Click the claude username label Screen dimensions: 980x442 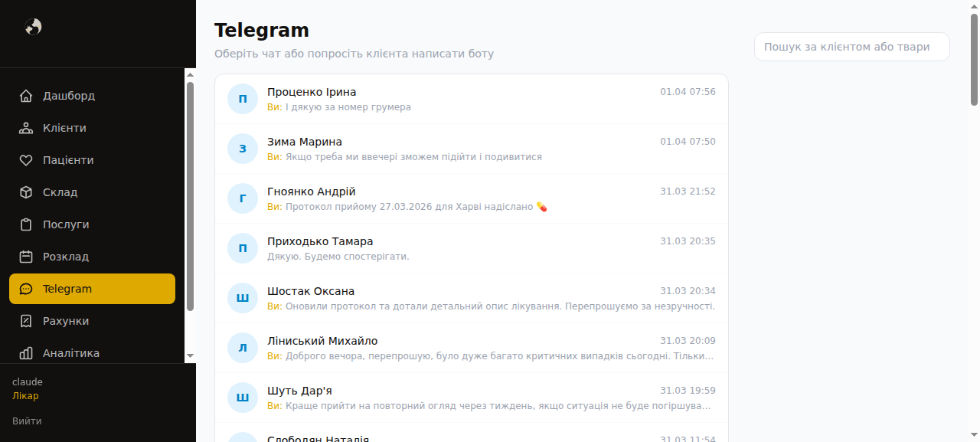click(x=28, y=381)
